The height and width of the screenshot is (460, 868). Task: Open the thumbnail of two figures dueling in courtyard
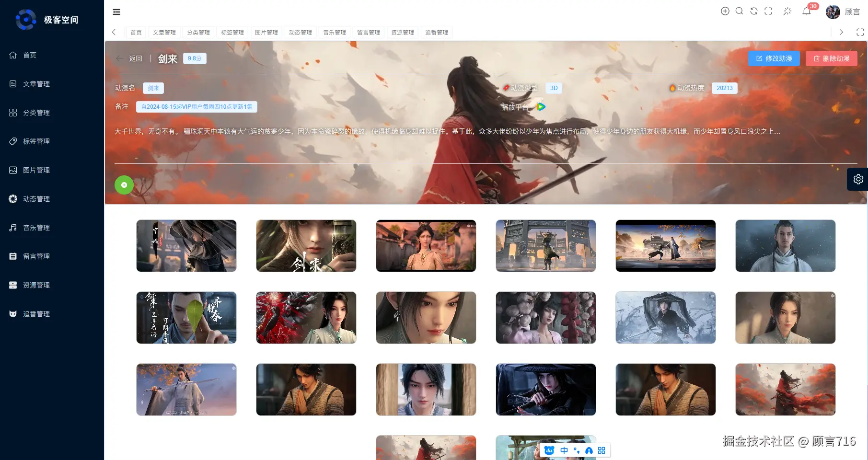pos(666,246)
